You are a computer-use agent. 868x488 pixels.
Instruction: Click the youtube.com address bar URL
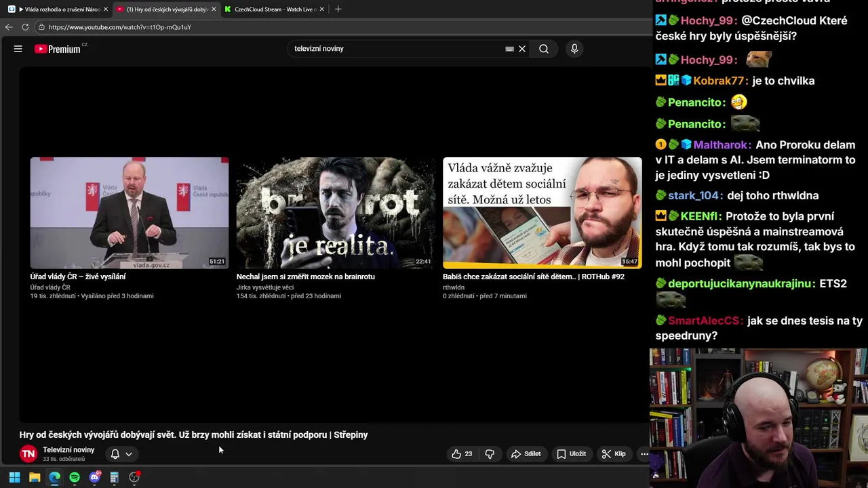(x=120, y=27)
